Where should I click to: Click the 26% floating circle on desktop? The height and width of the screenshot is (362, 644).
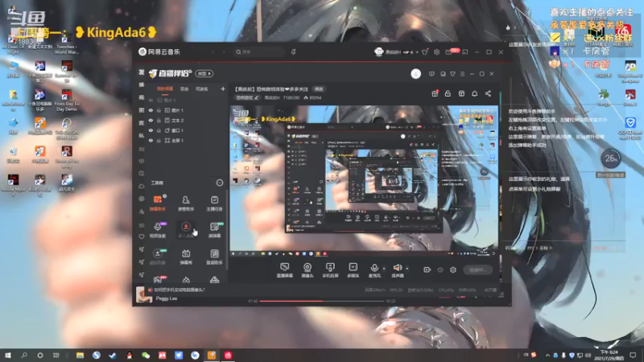(611, 158)
